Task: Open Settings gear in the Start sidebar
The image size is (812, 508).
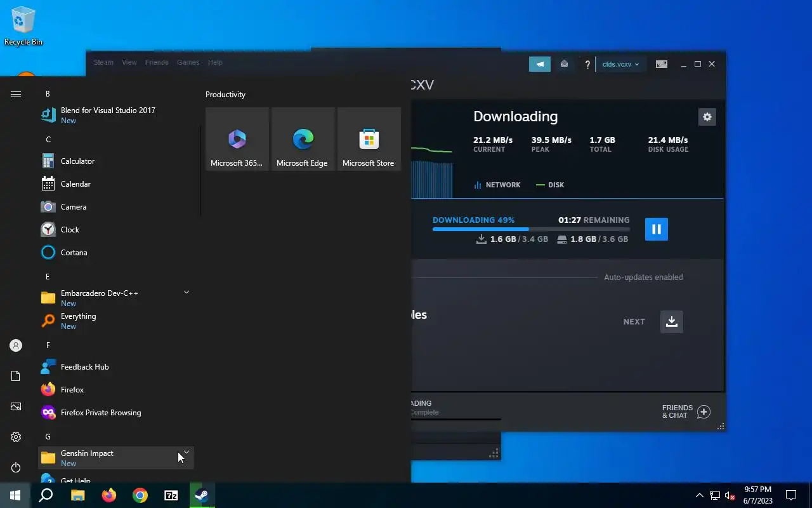Action: tap(16, 437)
